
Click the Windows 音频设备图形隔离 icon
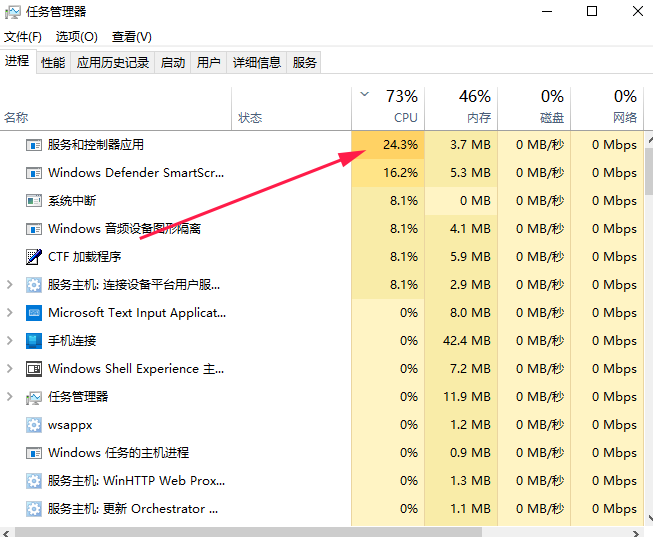coord(34,229)
